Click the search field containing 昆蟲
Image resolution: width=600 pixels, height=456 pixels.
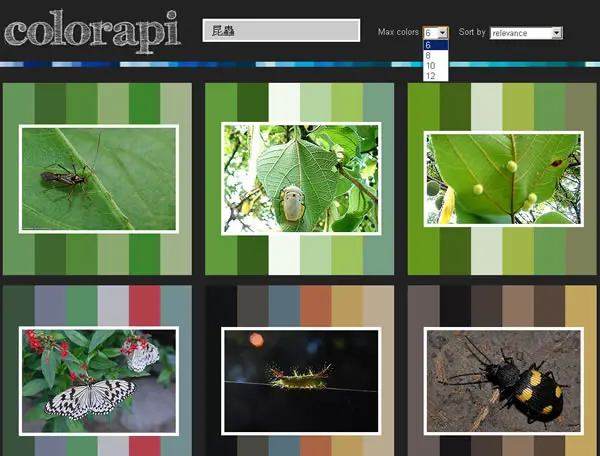point(281,30)
